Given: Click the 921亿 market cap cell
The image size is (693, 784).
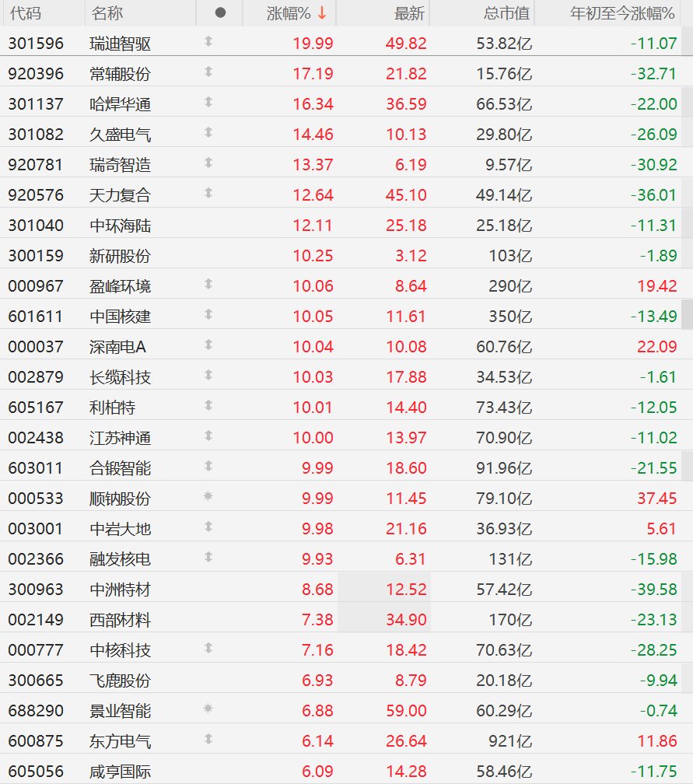Looking at the screenshot, I should (510, 741).
